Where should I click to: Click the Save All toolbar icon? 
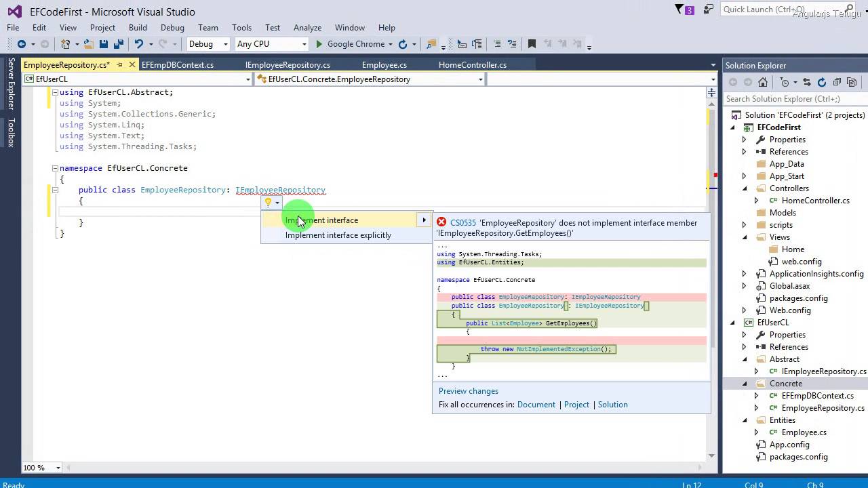coord(118,44)
